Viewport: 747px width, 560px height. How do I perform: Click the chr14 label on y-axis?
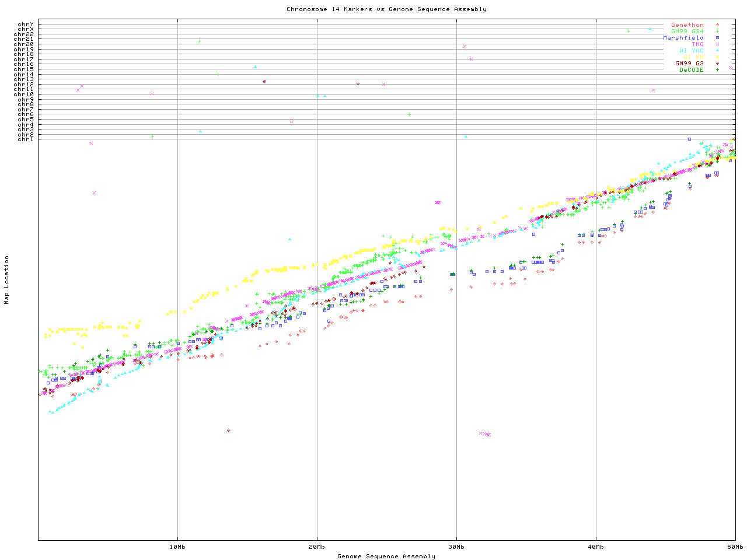pos(24,75)
